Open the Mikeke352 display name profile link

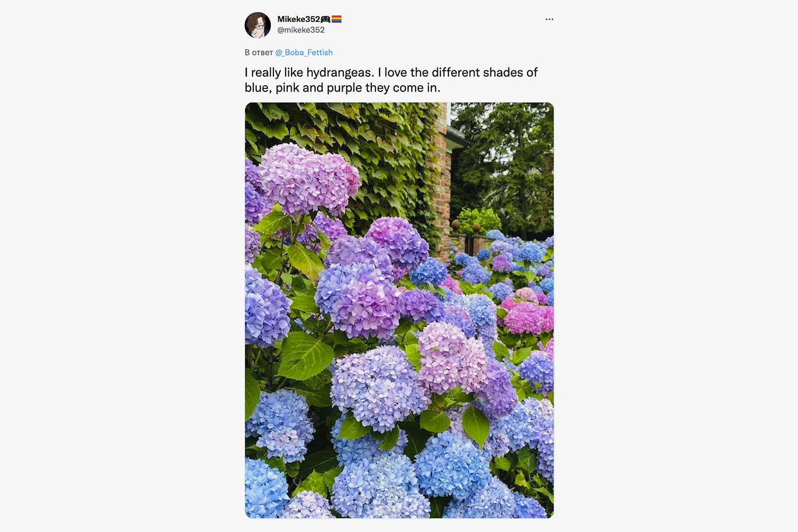298,19
